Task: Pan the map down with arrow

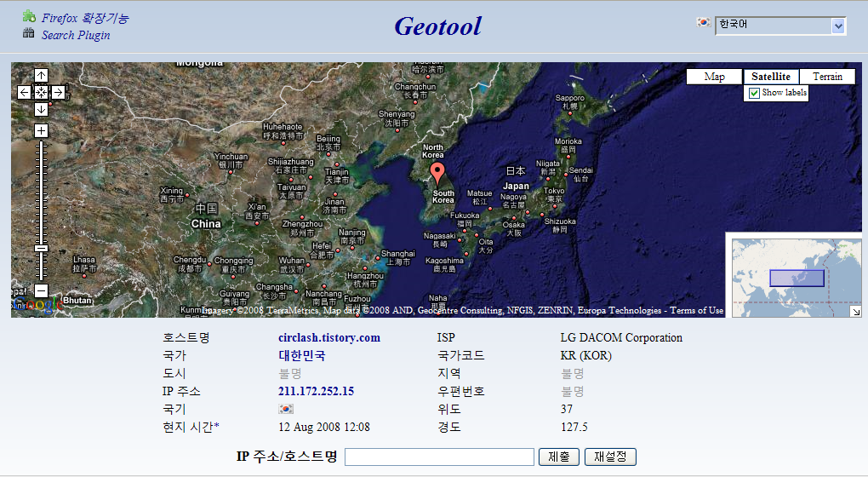Action: [41, 109]
